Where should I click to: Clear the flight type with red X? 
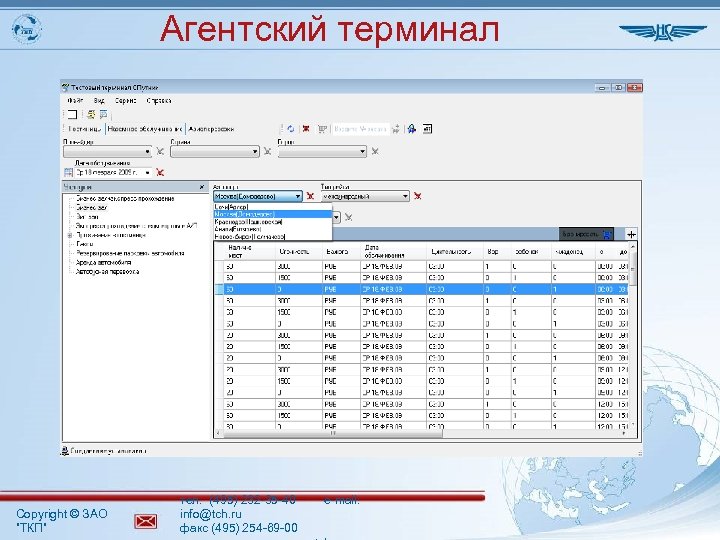pyautogui.click(x=417, y=196)
